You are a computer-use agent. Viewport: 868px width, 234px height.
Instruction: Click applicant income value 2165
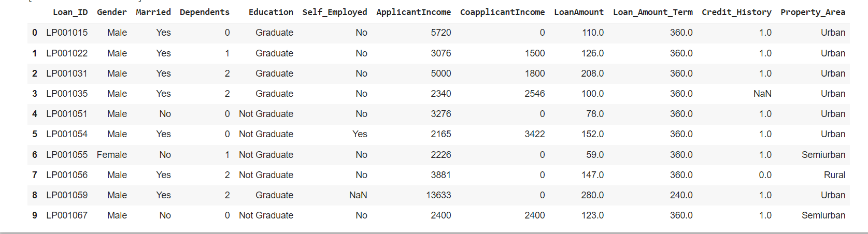(441, 134)
